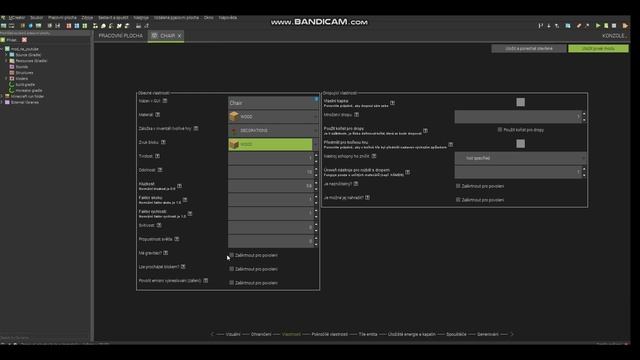Enable the Použít kořist pro dropy checkbox
Screen dimensions: 640x360
click(x=500, y=129)
